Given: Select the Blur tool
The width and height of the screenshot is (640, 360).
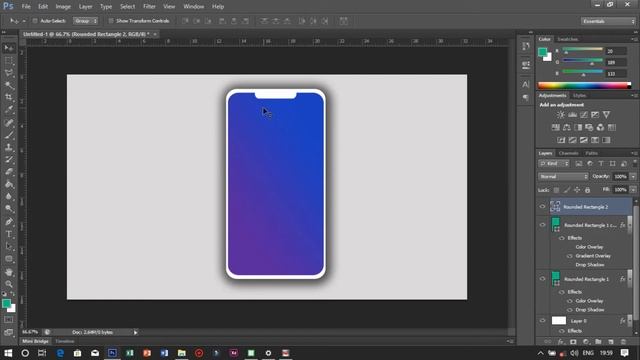Looking at the screenshot, I should click(9, 197).
